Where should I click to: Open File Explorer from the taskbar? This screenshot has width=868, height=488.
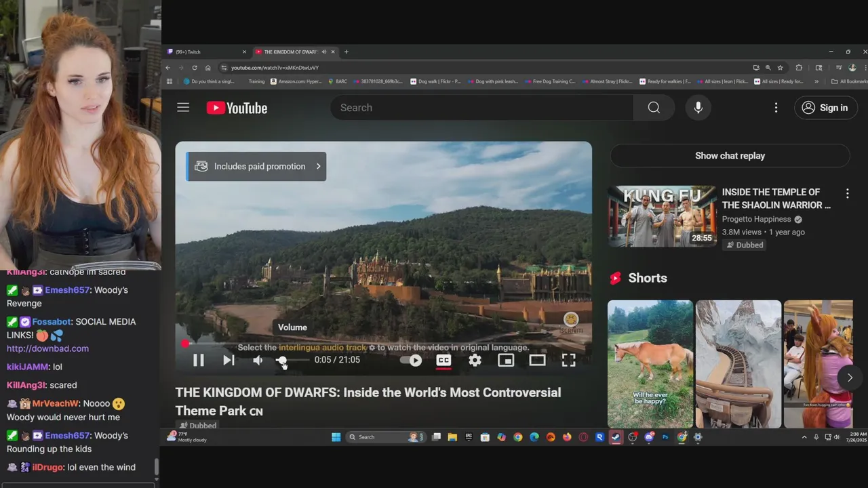(452, 437)
